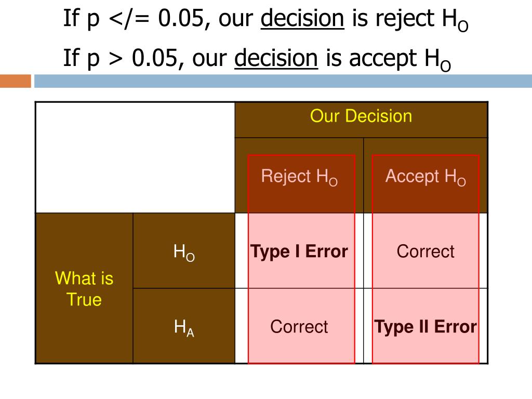Click the orange accent block
532x399 pixels.
point(16,81)
